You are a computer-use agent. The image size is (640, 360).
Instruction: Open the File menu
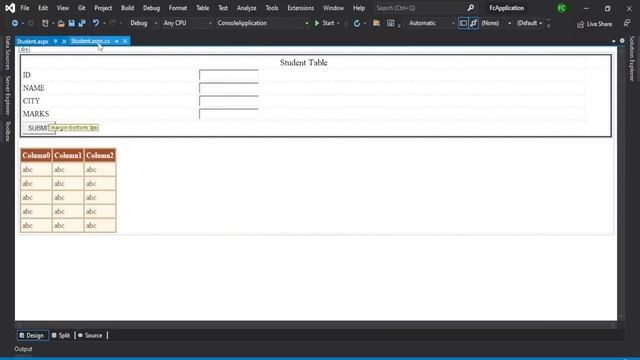(x=25, y=8)
